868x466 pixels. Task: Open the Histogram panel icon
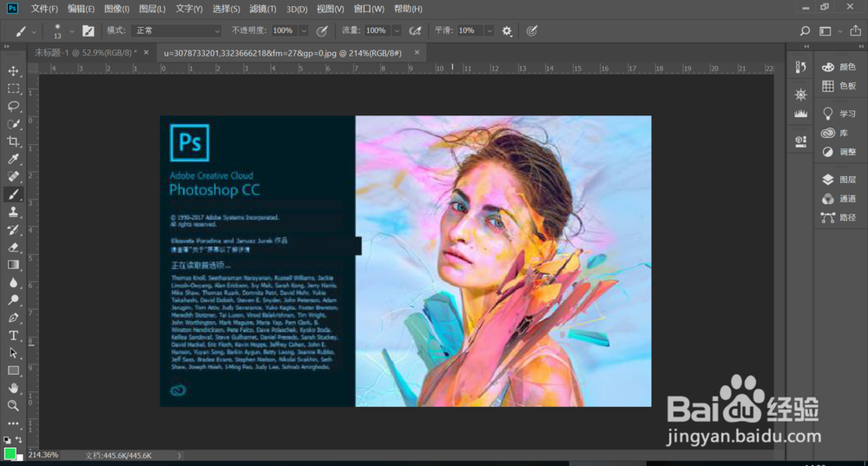(800, 114)
